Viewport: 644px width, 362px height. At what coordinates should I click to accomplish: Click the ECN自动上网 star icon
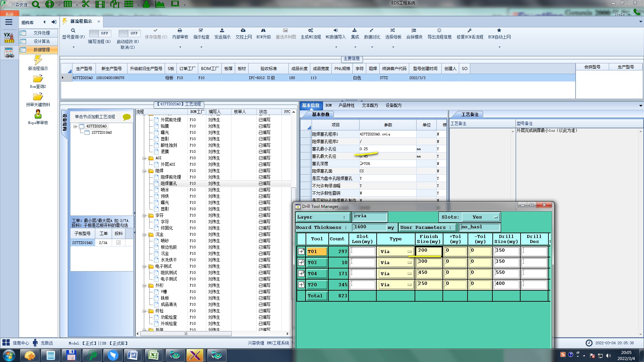click(499, 31)
